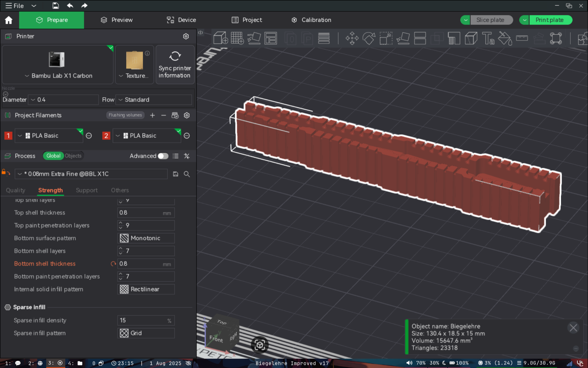Switch to the Project tab
This screenshot has height=368, width=588.
(247, 20)
